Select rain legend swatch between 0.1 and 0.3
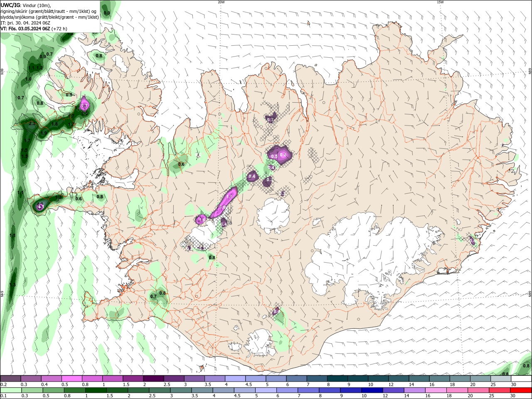 pyautogui.click(x=11, y=390)
